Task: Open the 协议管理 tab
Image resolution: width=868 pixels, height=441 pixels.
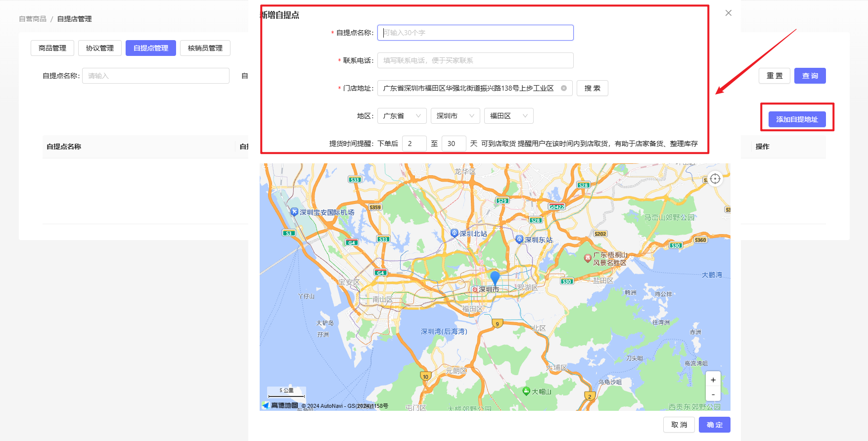Action: pyautogui.click(x=99, y=48)
